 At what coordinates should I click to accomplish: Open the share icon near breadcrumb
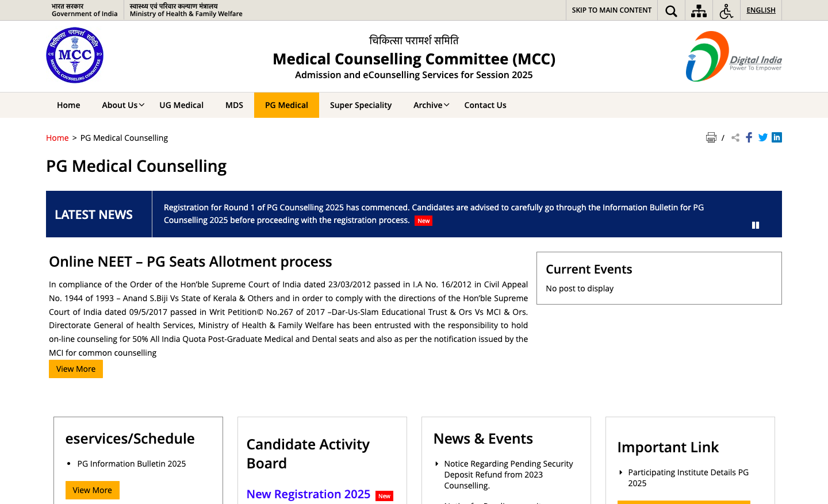click(735, 137)
